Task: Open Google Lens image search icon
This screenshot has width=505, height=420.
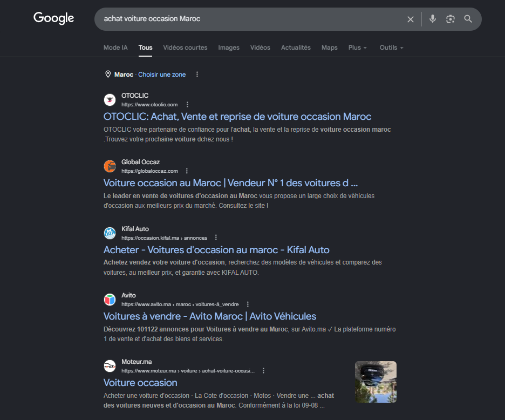Action: pos(450,19)
